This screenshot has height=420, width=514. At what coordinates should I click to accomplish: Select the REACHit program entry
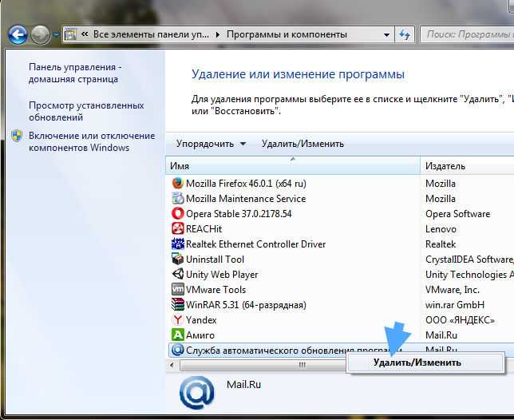pyautogui.click(x=204, y=229)
